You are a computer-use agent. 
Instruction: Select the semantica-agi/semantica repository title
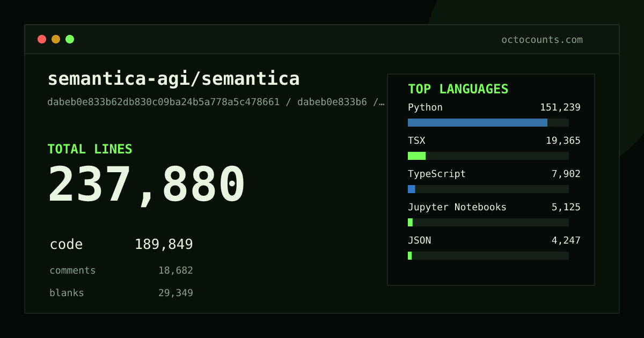tap(173, 79)
